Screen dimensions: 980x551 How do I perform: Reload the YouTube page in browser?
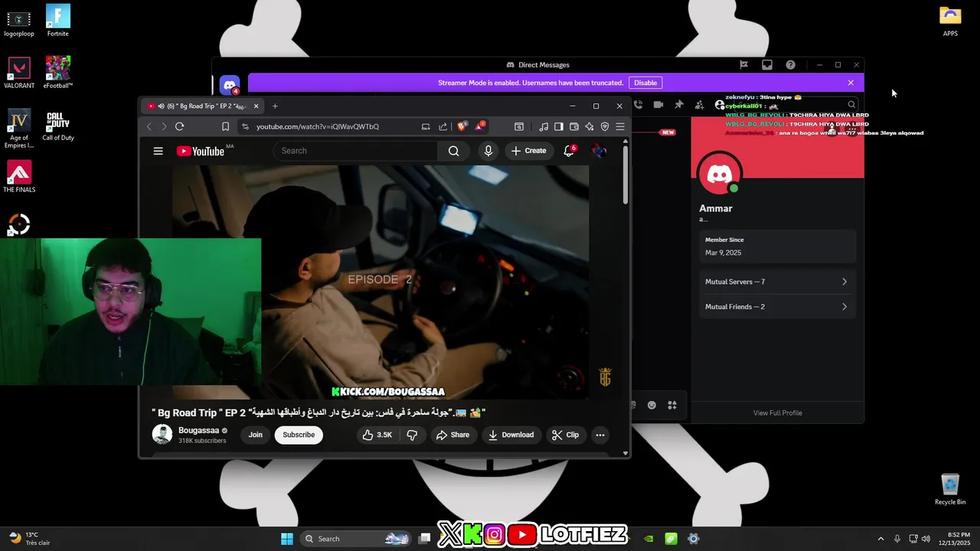[x=179, y=126]
